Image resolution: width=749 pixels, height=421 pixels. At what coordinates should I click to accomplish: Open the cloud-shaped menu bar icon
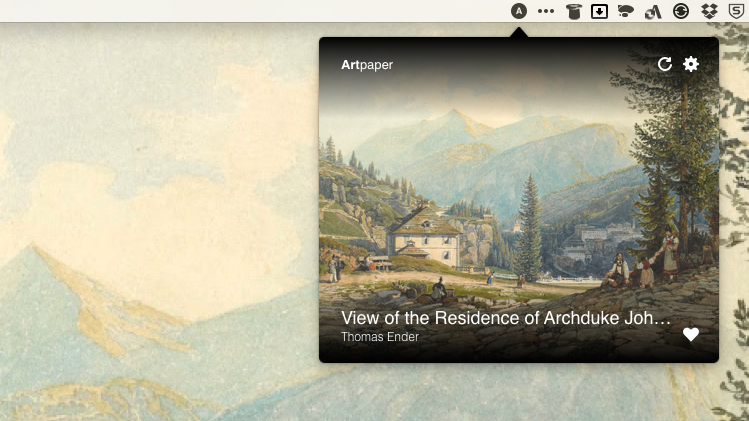[x=626, y=11]
